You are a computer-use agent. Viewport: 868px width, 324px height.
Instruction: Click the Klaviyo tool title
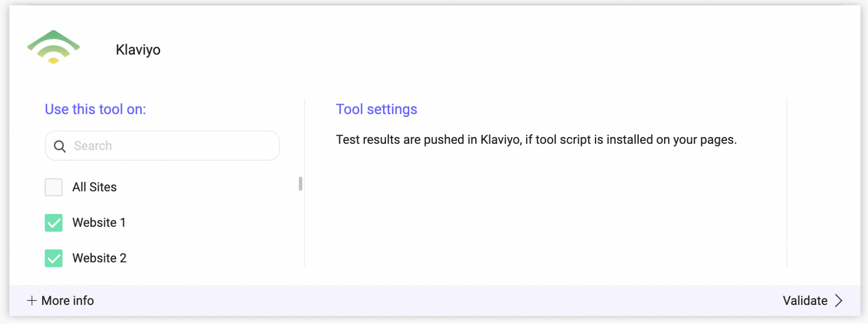(x=138, y=50)
